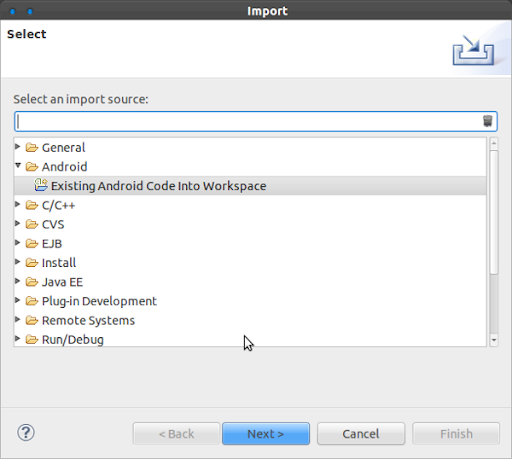Select the CVS tree label
Screen dimensions: 512x459
[x=53, y=224]
